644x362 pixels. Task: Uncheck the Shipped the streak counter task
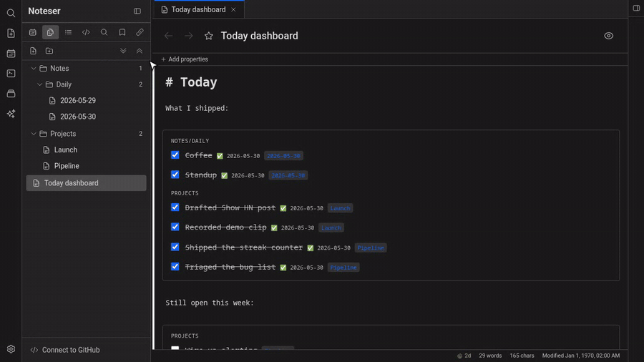click(175, 247)
